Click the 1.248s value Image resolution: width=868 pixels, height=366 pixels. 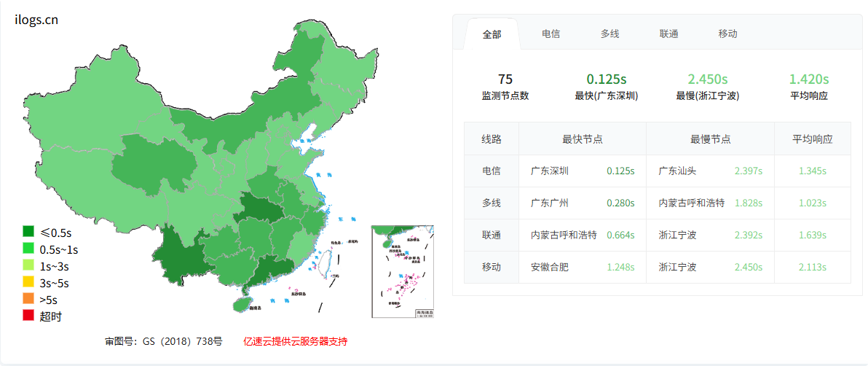620,268
